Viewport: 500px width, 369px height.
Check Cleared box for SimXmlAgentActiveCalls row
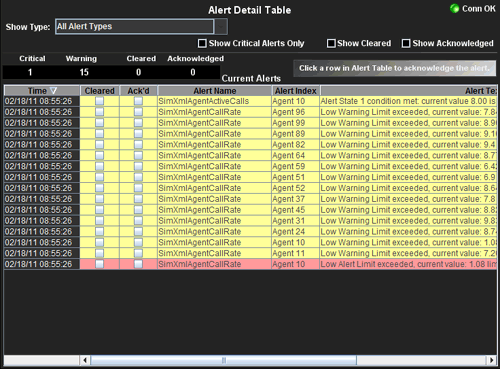pyautogui.click(x=99, y=101)
